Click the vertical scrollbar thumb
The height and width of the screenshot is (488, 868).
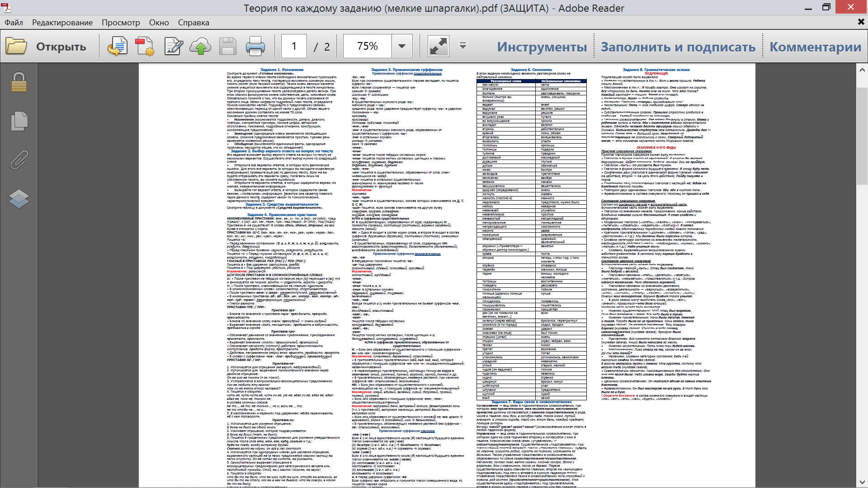point(862,136)
